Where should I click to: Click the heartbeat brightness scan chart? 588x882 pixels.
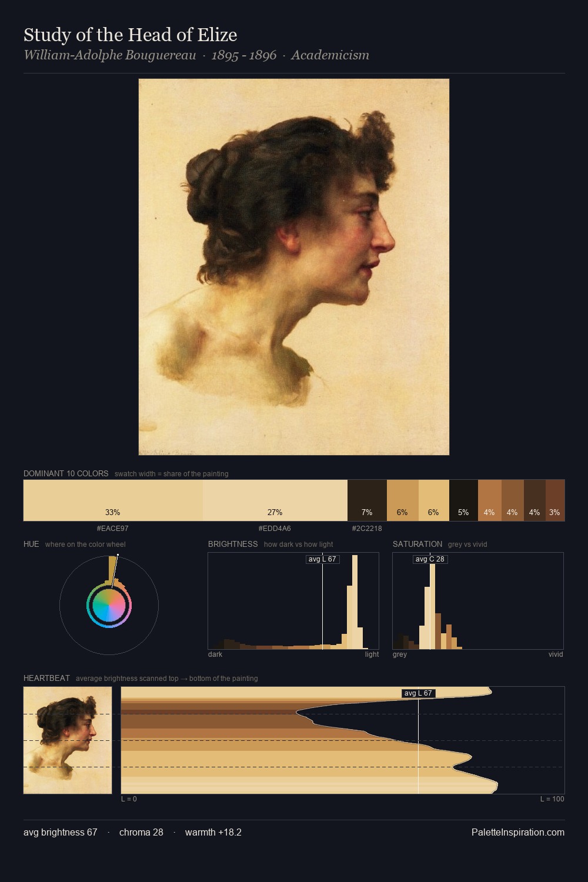(x=343, y=740)
